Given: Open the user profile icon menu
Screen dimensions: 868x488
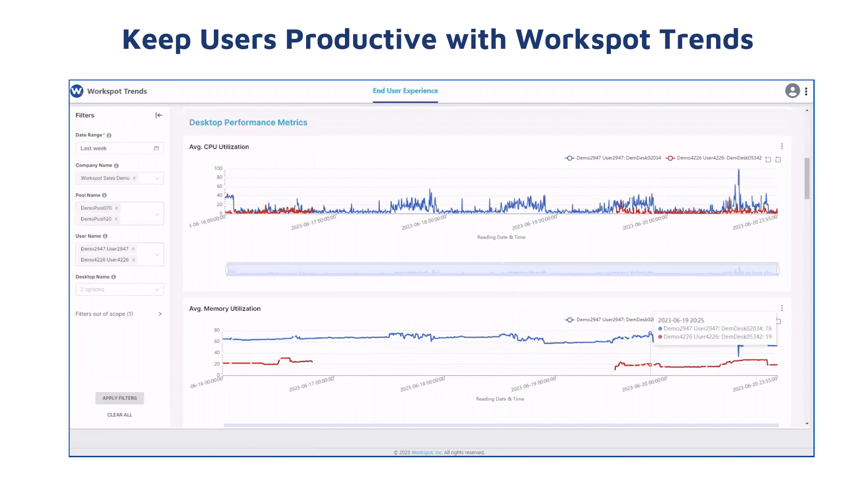Looking at the screenshot, I should [793, 90].
